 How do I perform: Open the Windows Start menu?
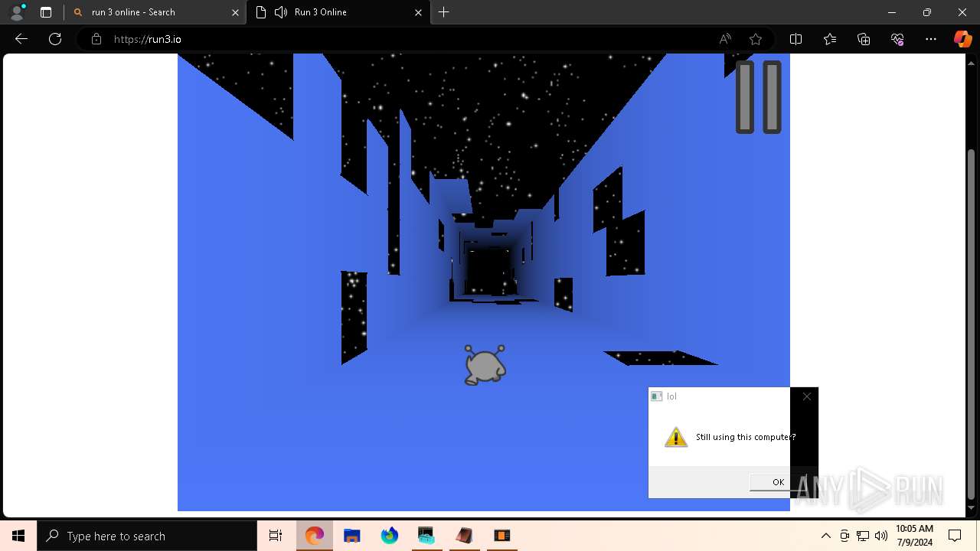[x=18, y=536]
